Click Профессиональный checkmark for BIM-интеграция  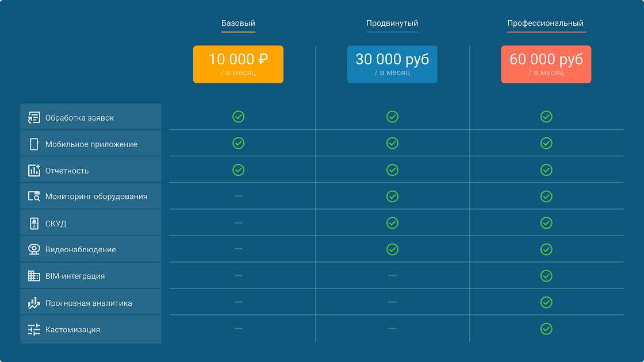tap(546, 276)
